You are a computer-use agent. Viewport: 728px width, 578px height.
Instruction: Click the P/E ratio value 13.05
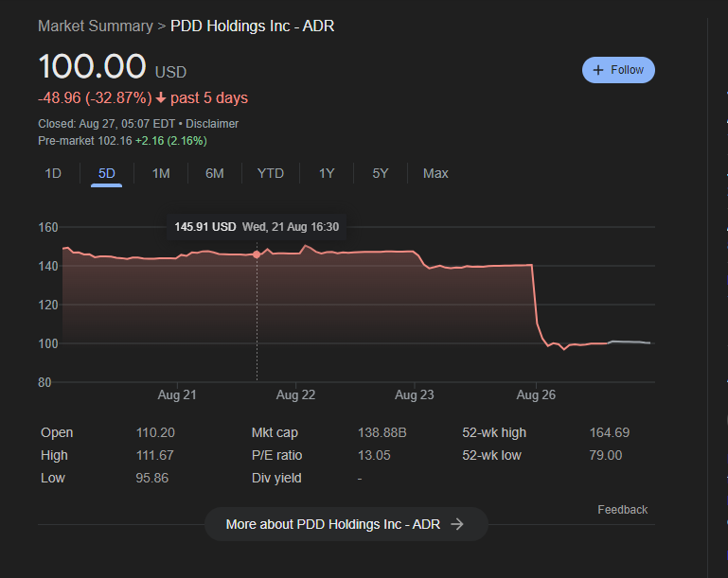coord(374,456)
